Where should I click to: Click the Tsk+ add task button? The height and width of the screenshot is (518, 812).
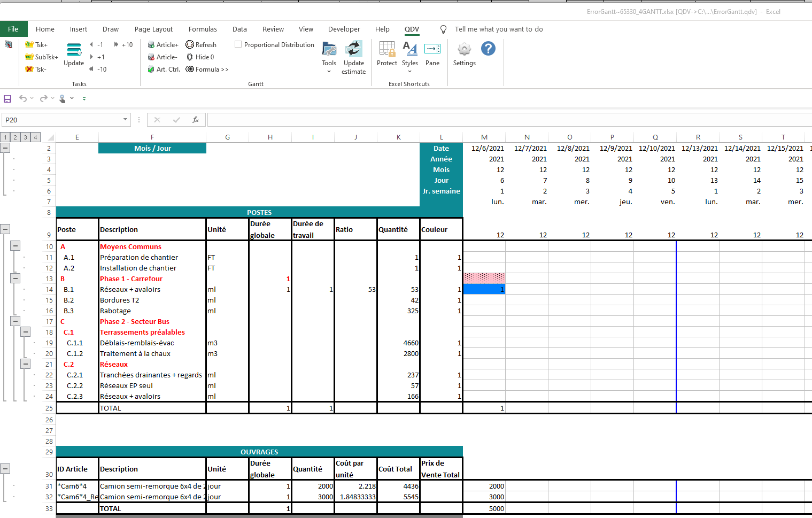(x=36, y=45)
